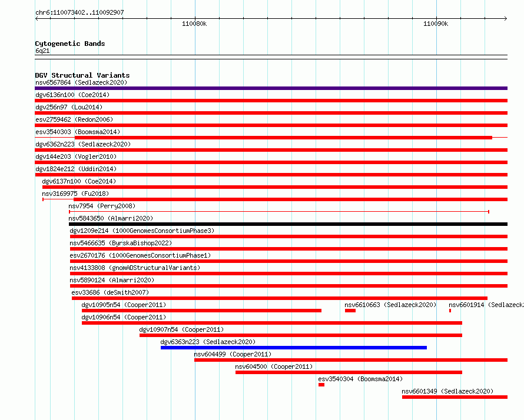Click nsv5890124 (Almarri2020) label
This screenshot has width=524, height=420.
[x=112, y=280]
